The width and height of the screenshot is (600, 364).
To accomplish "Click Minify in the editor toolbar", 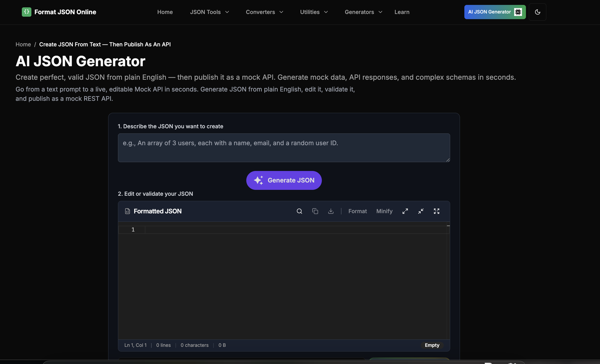I will point(384,211).
